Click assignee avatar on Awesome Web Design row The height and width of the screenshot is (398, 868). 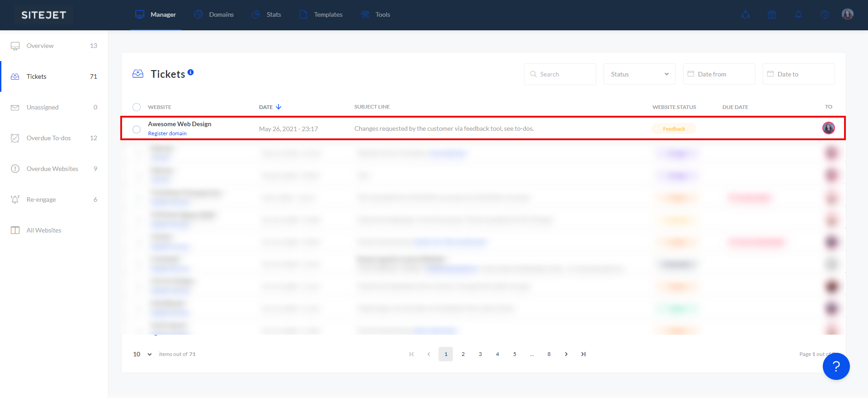pyautogui.click(x=828, y=128)
